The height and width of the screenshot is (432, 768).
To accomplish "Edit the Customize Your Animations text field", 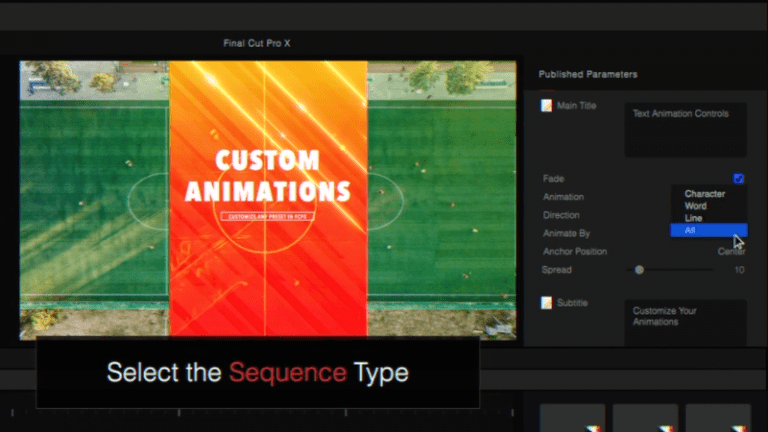I will coord(685,323).
